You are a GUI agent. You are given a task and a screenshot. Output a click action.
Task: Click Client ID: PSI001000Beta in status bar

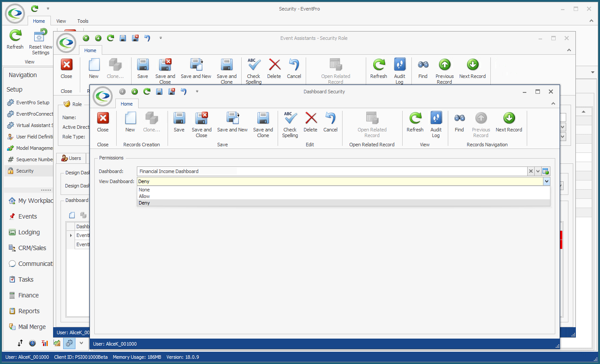coord(81,357)
